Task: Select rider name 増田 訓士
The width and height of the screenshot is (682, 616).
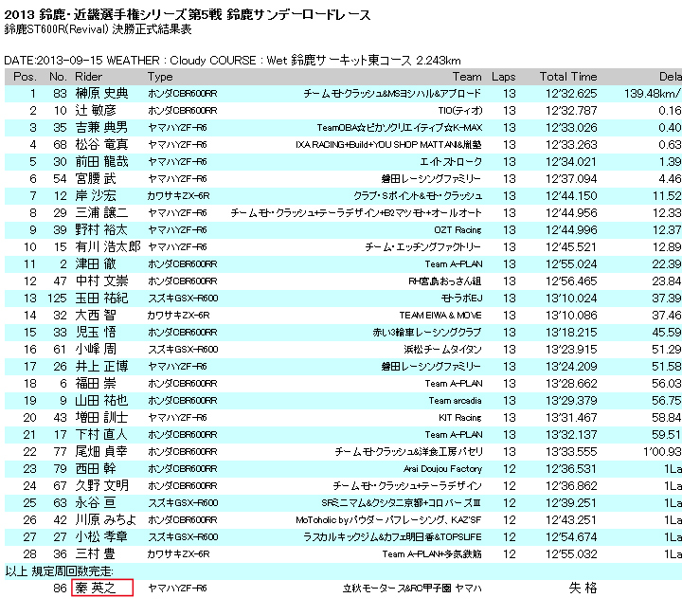Action: point(101,417)
